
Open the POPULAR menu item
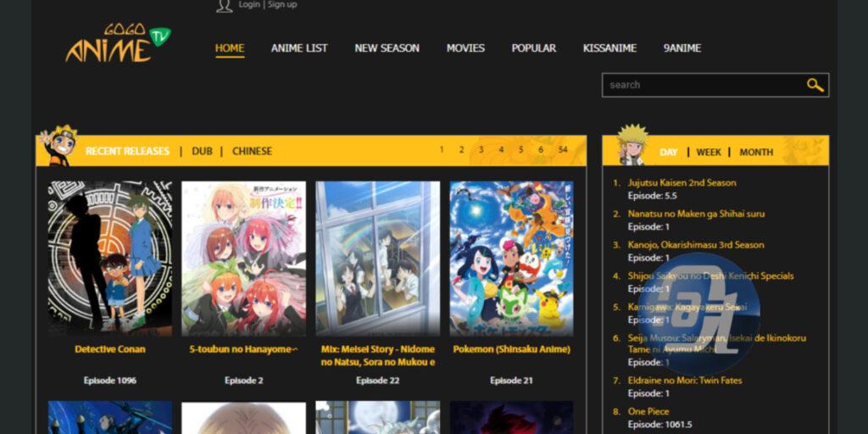tap(534, 48)
